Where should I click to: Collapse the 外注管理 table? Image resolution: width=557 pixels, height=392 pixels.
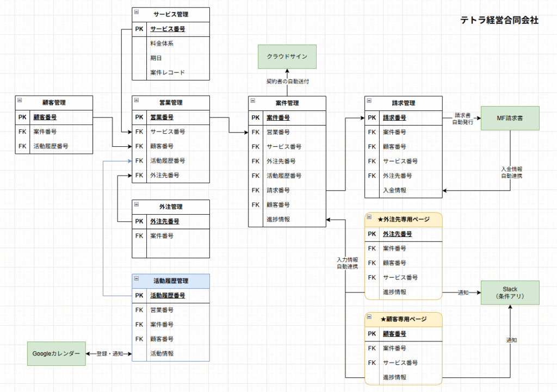pyautogui.click(x=136, y=204)
